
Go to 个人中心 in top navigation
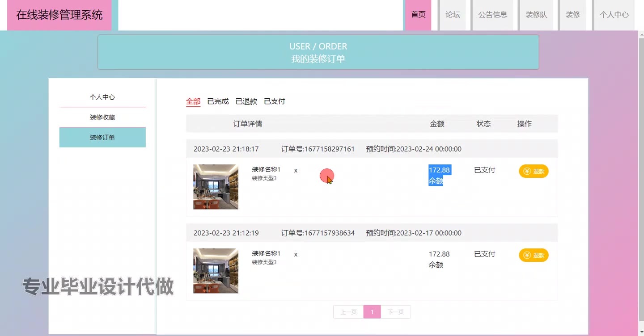click(614, 15)
